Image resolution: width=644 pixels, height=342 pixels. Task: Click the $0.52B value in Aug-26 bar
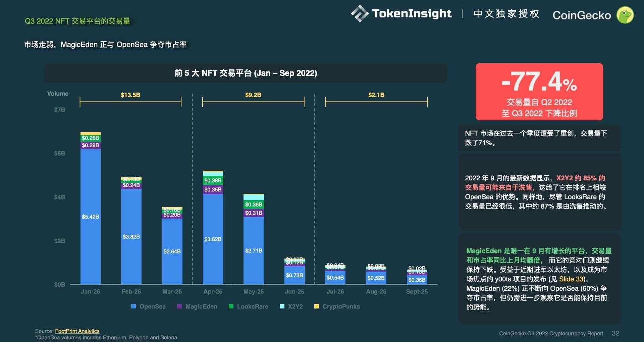376,278
